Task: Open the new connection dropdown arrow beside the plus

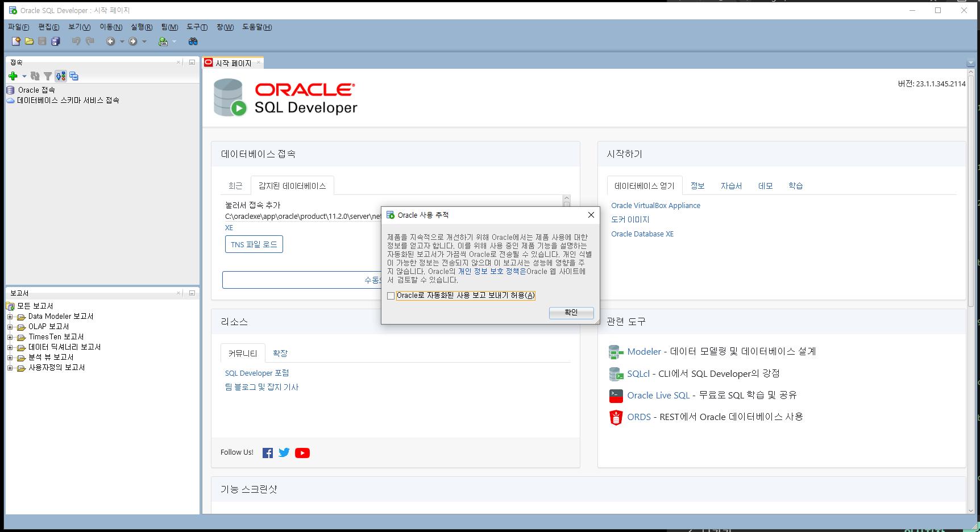Action: (x=24, y=76)
